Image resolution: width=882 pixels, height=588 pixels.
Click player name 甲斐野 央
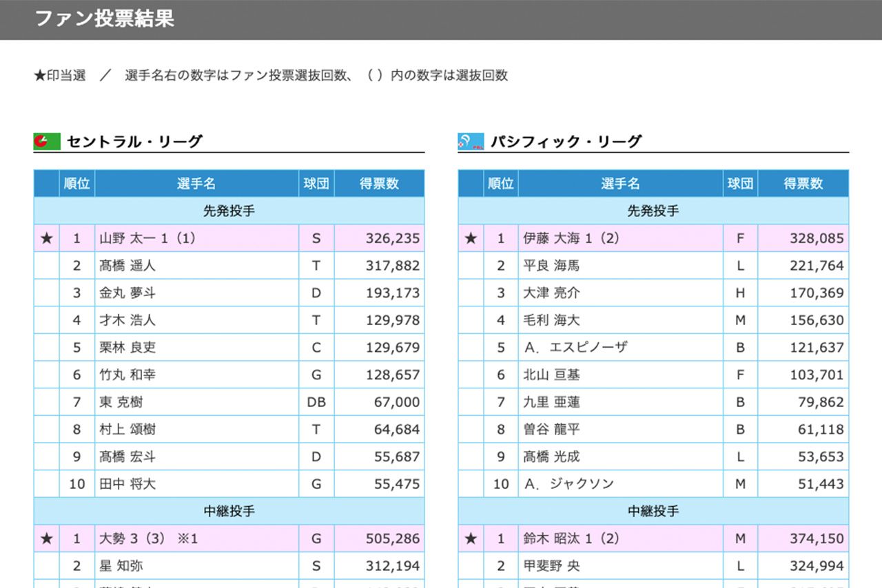(551, 566)
